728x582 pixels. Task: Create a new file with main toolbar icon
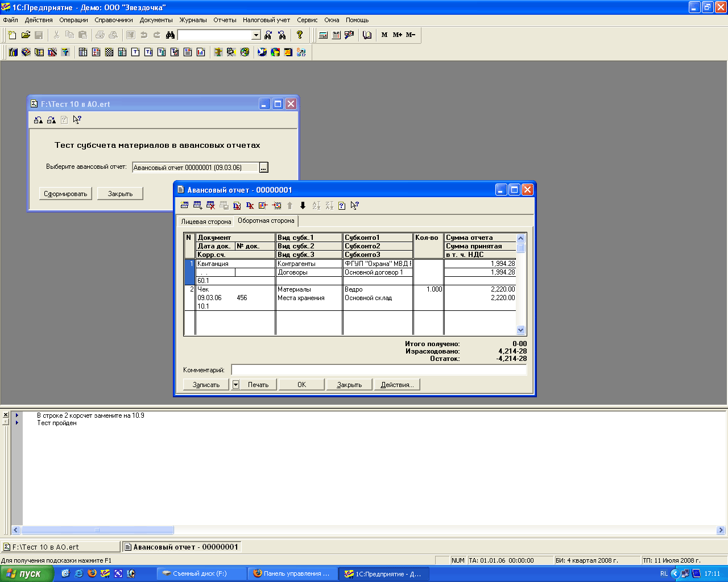pos(12,35)
